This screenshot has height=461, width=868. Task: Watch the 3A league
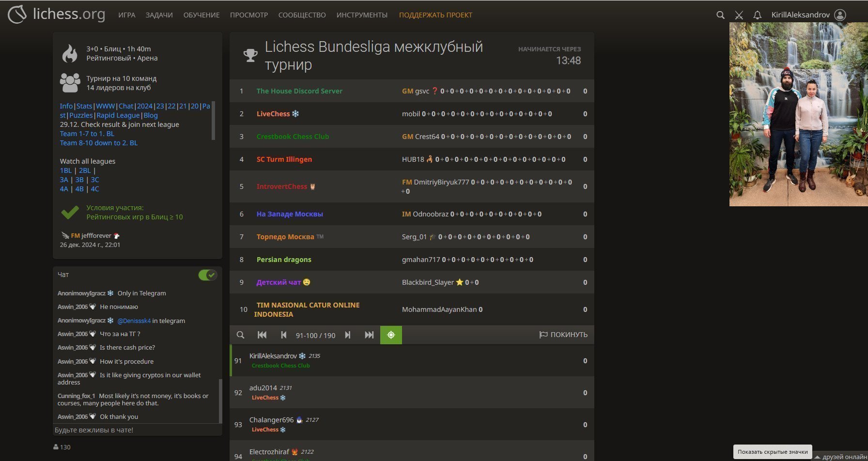[x=64, y=180]
